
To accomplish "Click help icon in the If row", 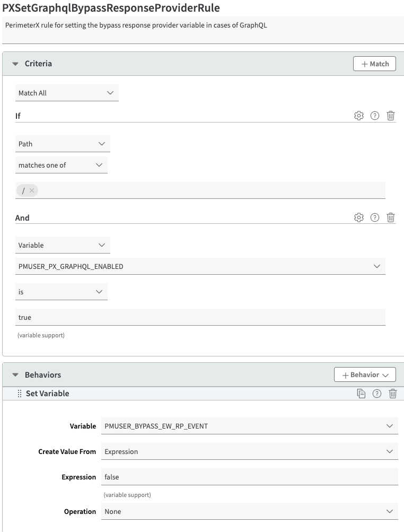I will tap(375, 116).
